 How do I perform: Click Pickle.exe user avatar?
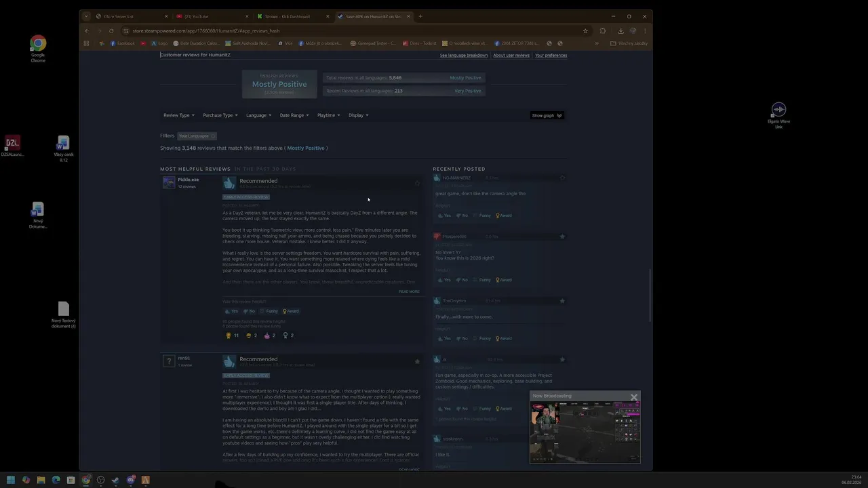tap(169, 182)
